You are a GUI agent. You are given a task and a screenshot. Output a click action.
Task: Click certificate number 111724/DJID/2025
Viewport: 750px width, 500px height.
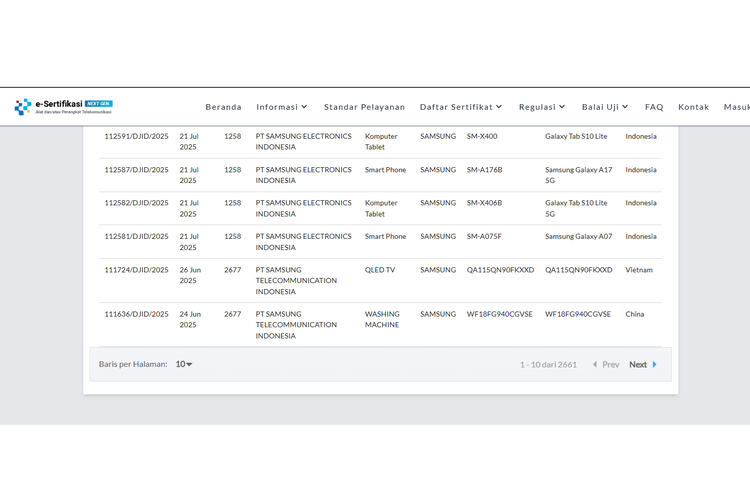(x=136, y=270)
